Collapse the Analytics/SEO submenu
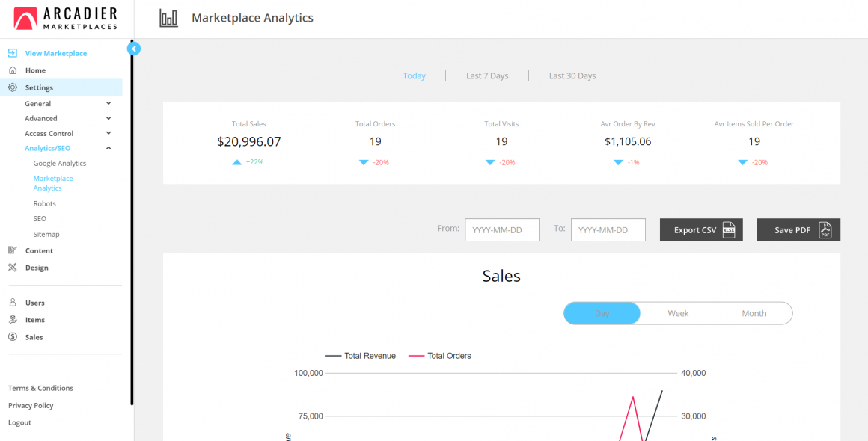 [x=109, y=148]
